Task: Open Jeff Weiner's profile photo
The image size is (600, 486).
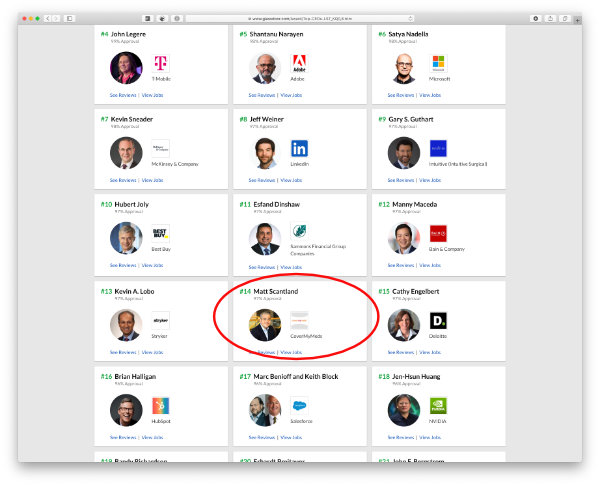Action: tap(265, 153)
